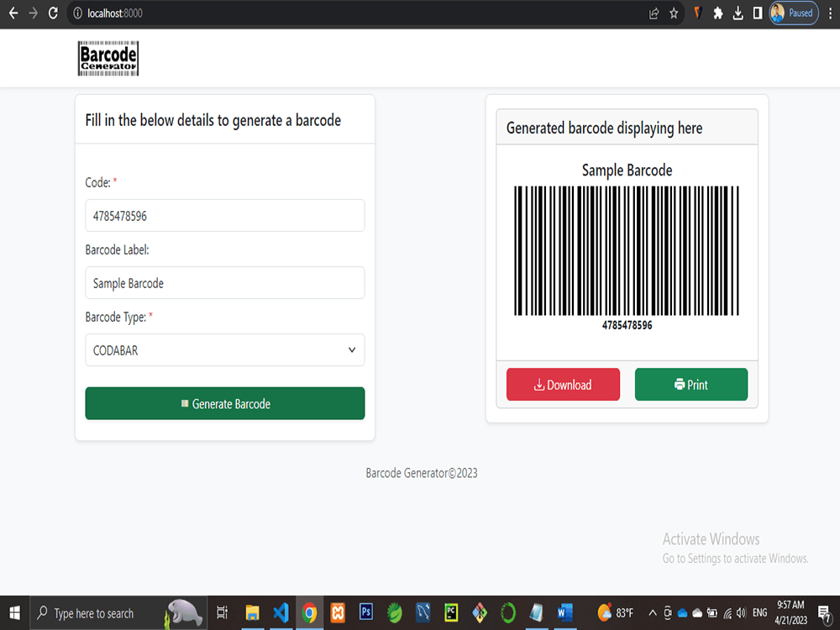Open the browser downloads icon
Screen dimensions: 840x630
(x=738, y=13)
